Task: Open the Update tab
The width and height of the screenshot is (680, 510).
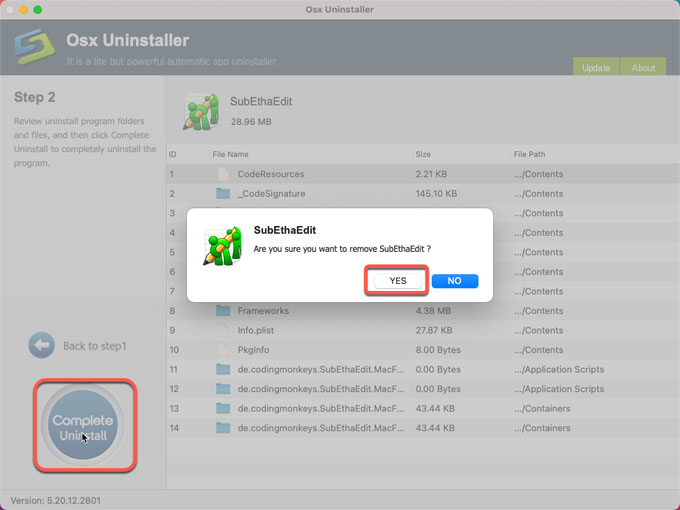Action: click(596, 67)
